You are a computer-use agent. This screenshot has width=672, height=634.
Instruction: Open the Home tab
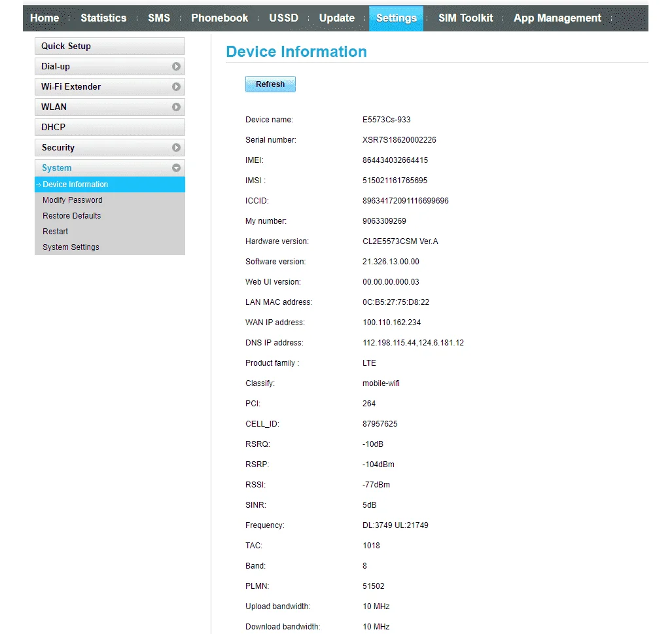pos(44,18)
